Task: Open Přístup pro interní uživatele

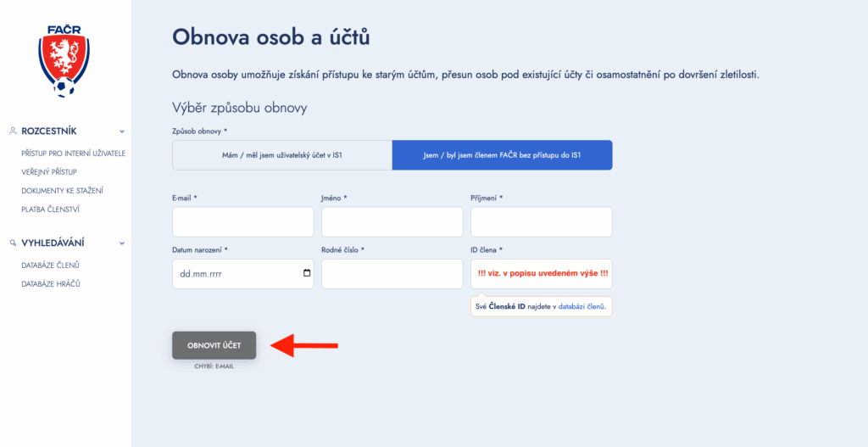Action: [x=73, y=154]
